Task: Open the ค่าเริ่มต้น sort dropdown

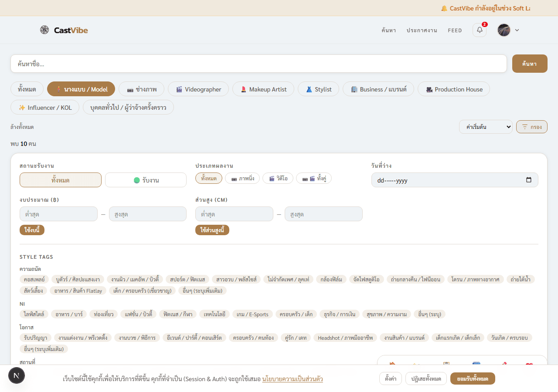Action: [486, 127]
